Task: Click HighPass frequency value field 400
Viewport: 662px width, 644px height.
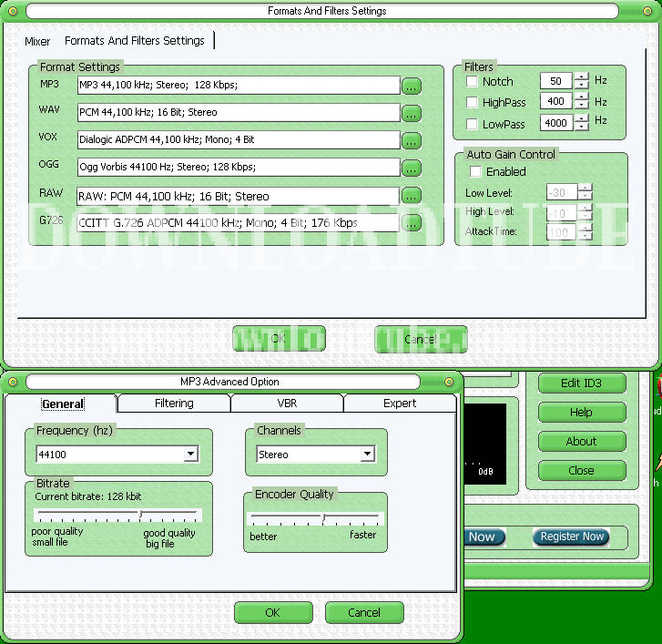Action: [556, 101]
